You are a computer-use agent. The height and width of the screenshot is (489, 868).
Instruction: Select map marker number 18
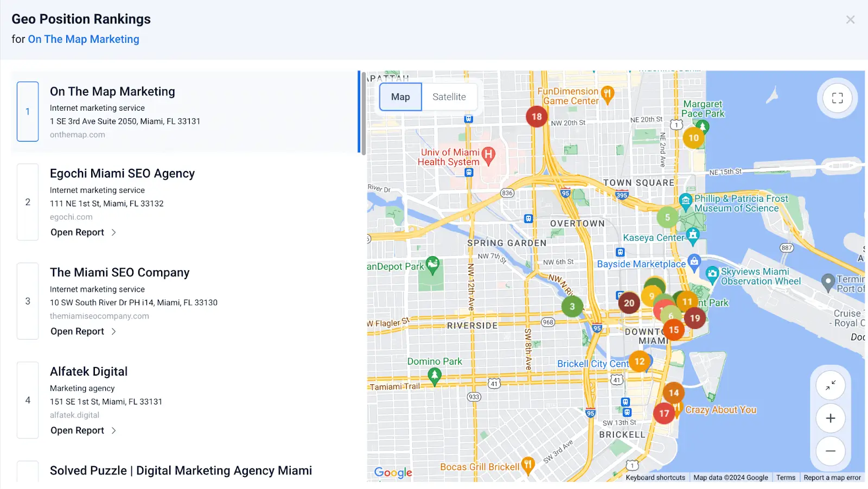(x=537, y=116)
